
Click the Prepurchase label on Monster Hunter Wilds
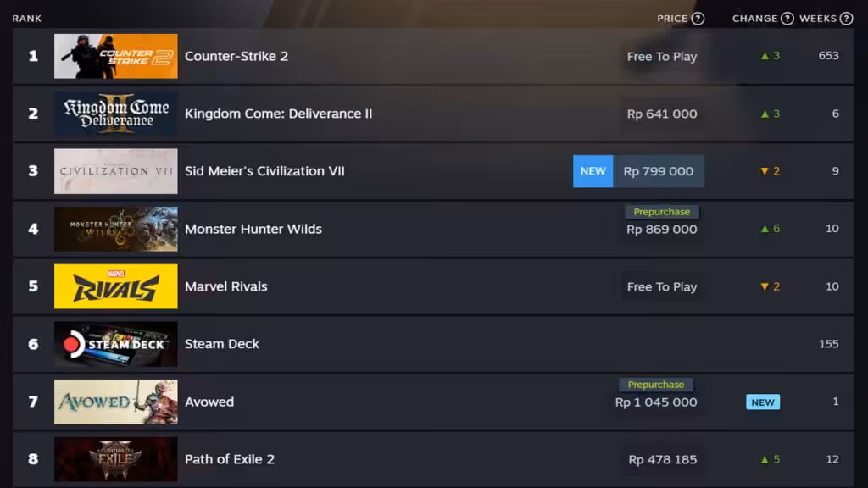click(661, 212)
